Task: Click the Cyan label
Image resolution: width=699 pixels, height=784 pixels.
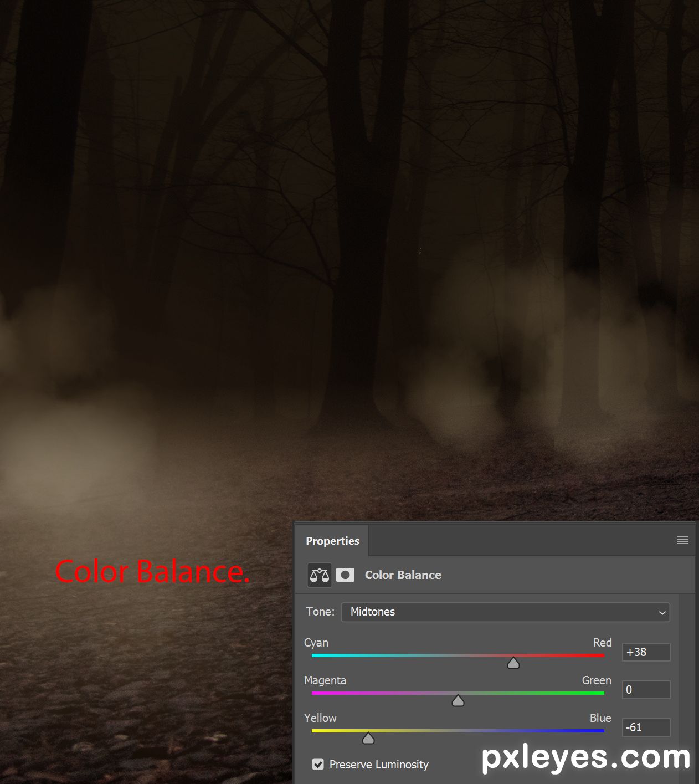Action: [x=316, y=643]
